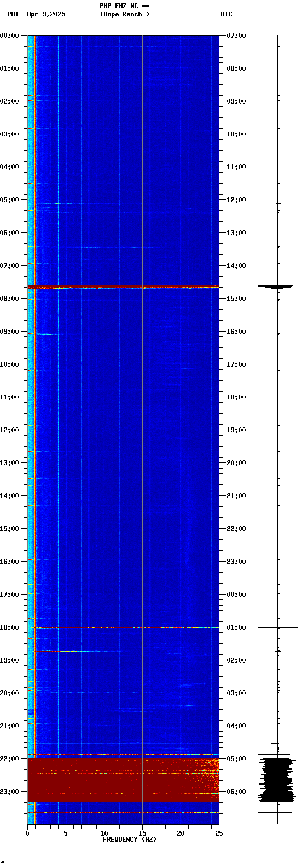Click the '00:00' label on the UTC axis
The height and width of the screenshot is (868, 302).
236,595
